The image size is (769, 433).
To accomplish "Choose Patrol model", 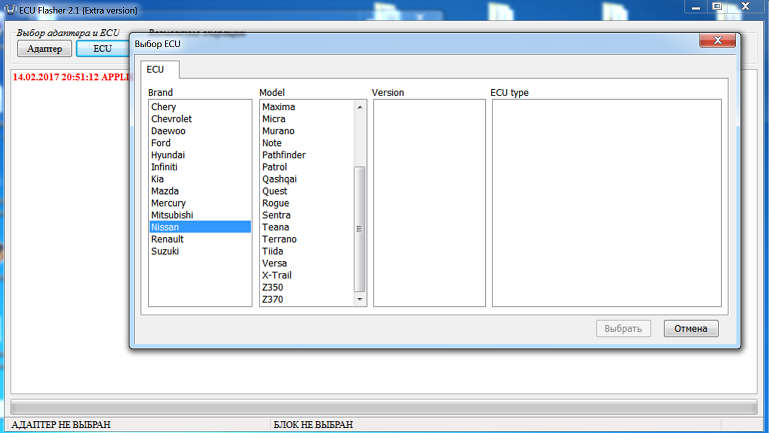I will tap(307, 167).
